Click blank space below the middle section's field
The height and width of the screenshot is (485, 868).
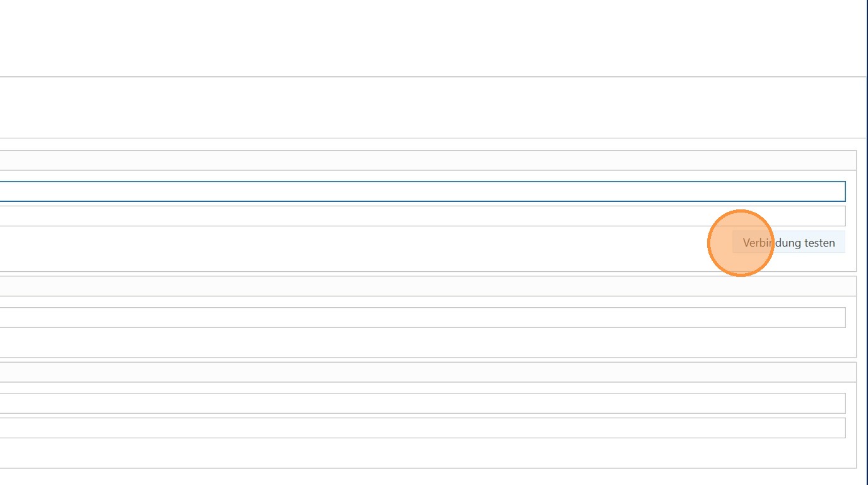coord(421,342)
